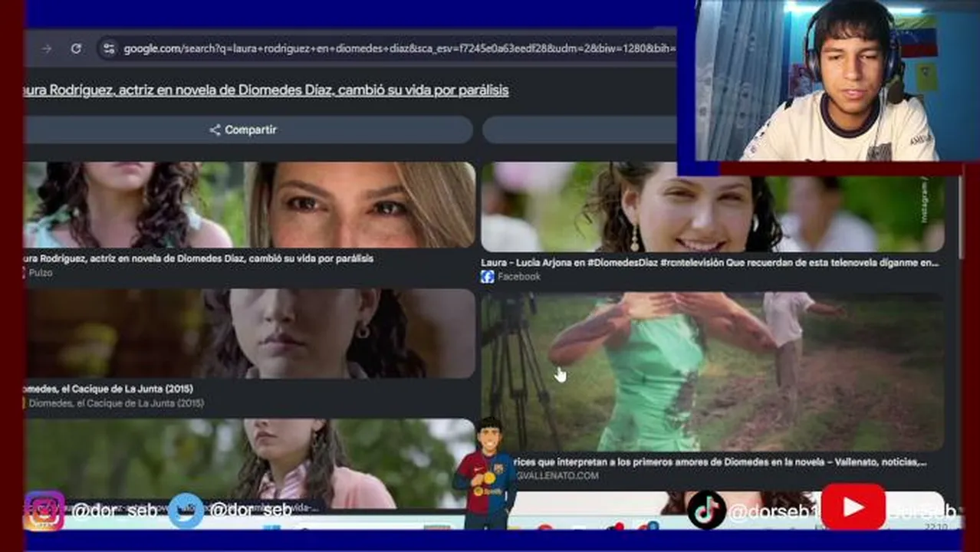Click the Cacique de La Junta source label

pos(115,402)
